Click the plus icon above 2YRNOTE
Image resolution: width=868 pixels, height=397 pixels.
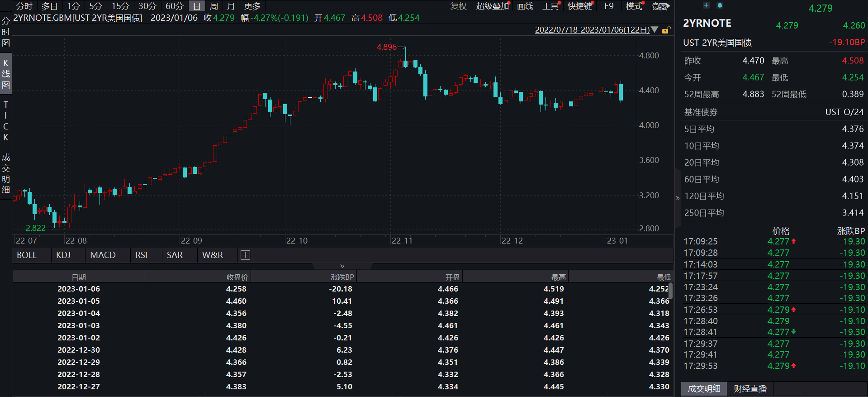pyautogui.click(x=706, y=5)
